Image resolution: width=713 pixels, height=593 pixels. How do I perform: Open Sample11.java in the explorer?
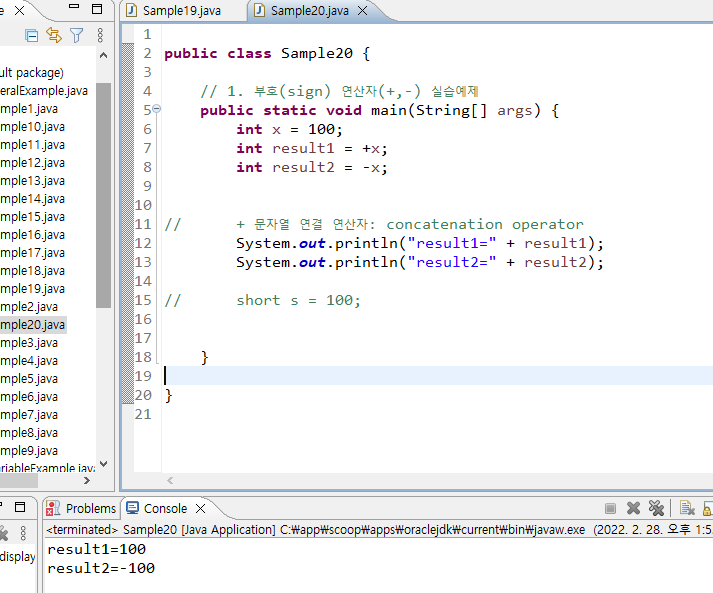32,145
